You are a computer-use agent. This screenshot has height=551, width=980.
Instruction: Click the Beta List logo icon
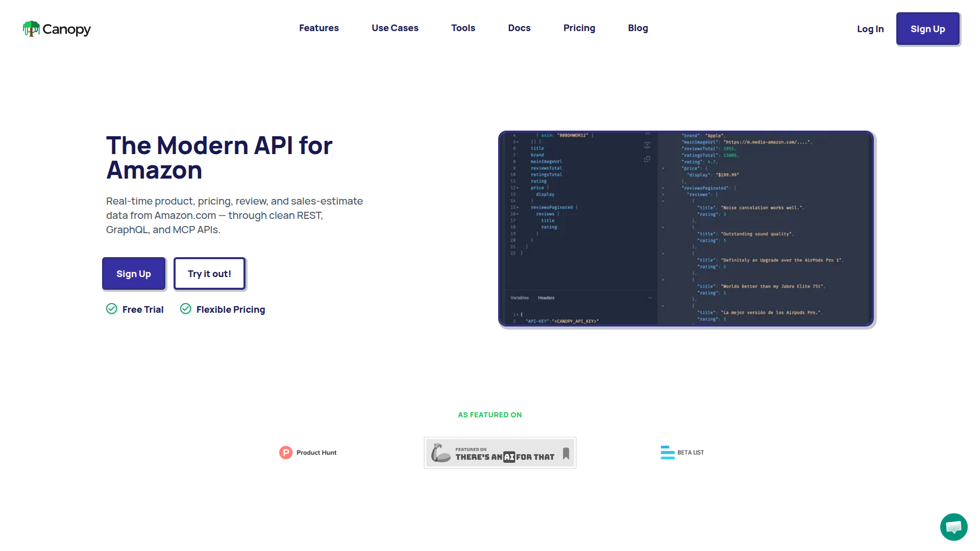point(668,453)
